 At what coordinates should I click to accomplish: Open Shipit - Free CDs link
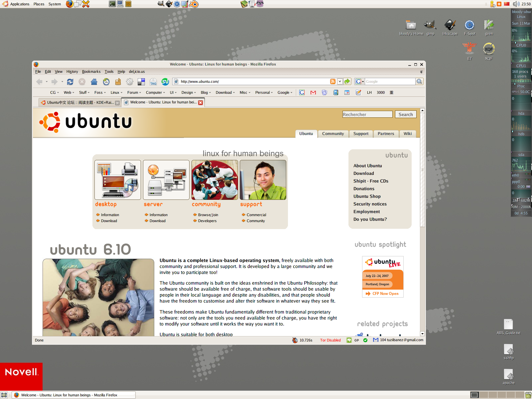point(371,181)
